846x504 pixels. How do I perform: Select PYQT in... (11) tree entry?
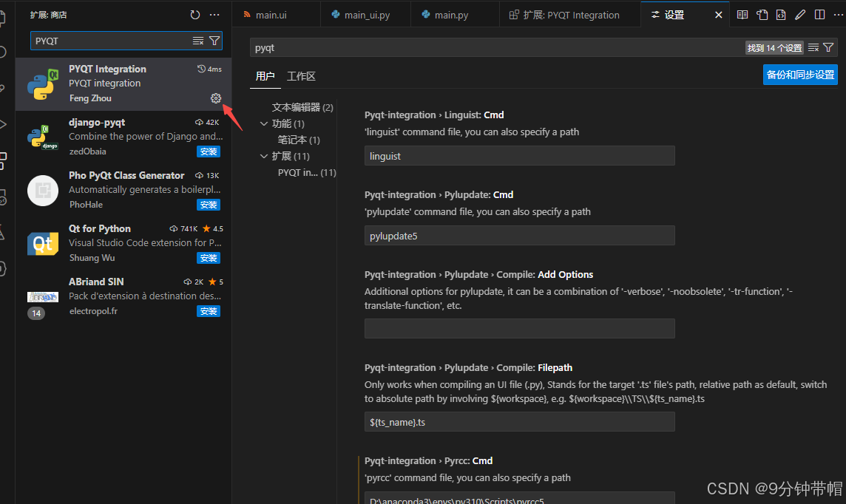click(307, 172)
